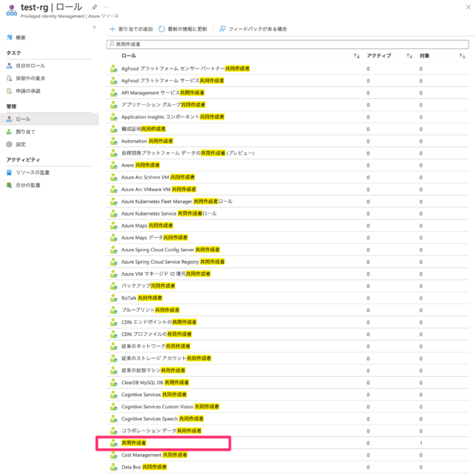Open AgFood プラットフォーム サービス共同作成者 role

[173, 81]
